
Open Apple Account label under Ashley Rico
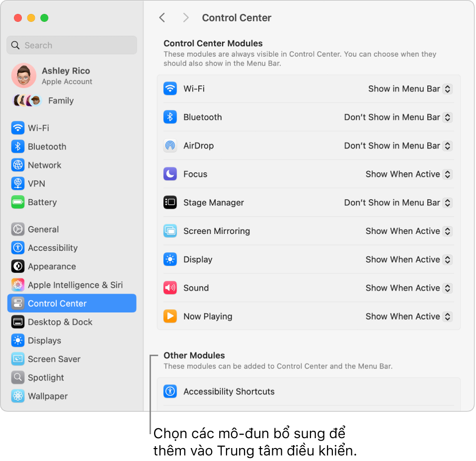pyautogui.click(x=67, y=81)
